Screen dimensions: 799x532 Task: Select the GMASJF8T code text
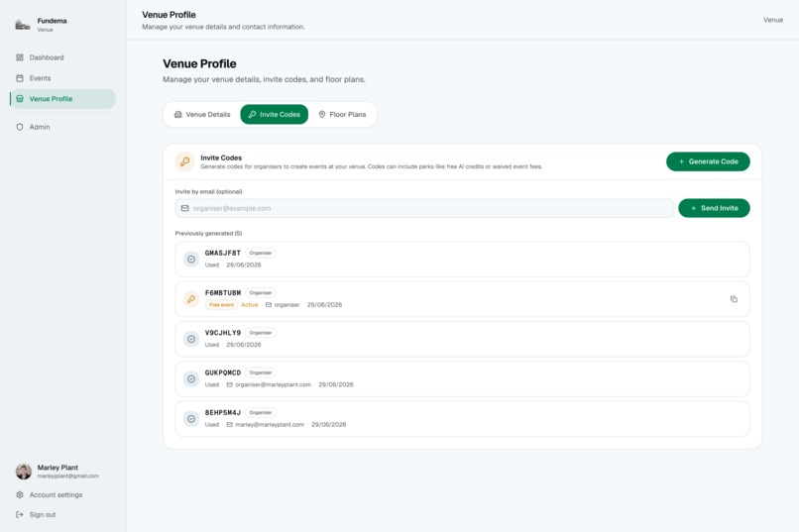pyautogui.click(x=223, y=253)
